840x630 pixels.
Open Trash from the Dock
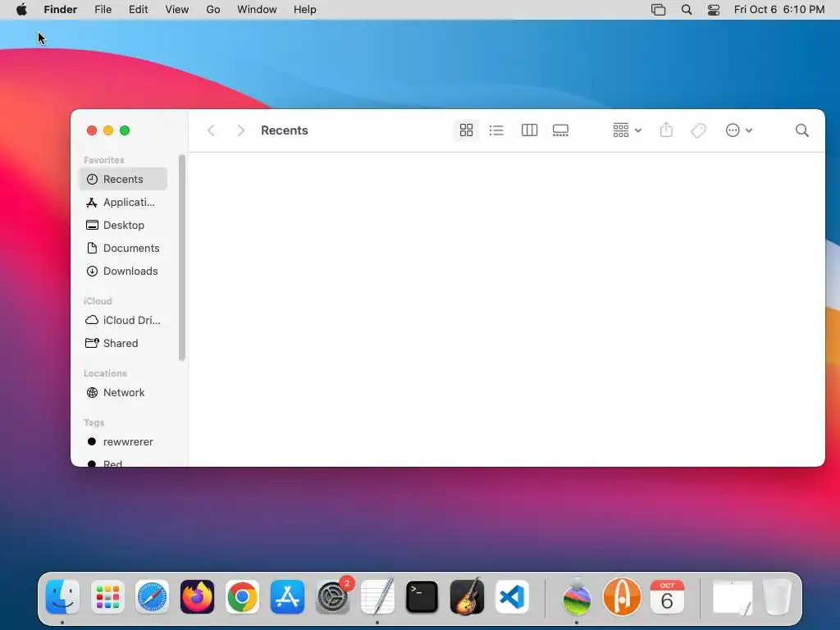click(778, 597)
